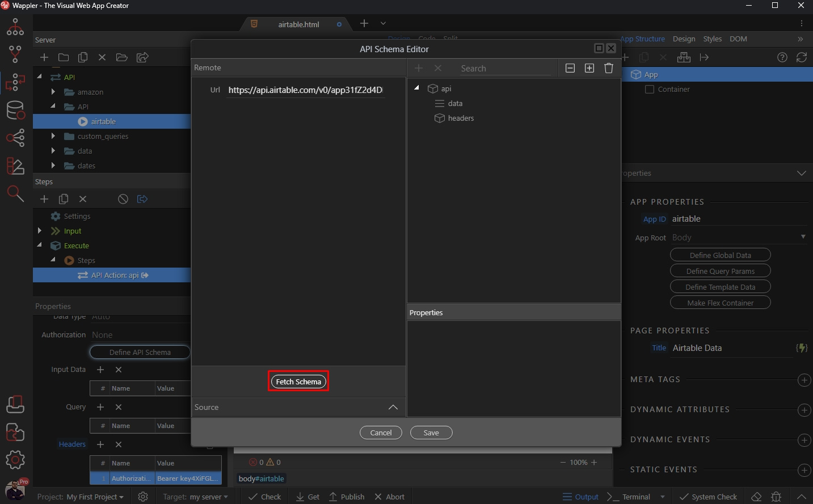Switch to the Styles panel tab
Viewport: 813px width, 504px height.
point(712,39)
